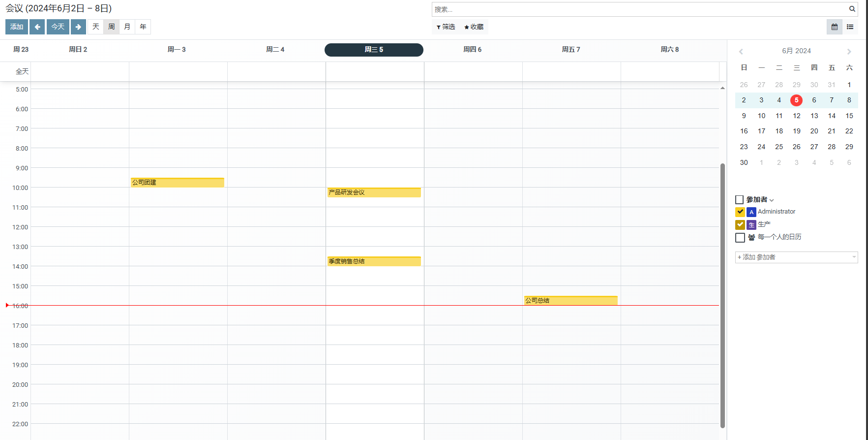Enable 每一个人的日历 checkbox
Screen dimensions: 868x440
coord(740,238)
